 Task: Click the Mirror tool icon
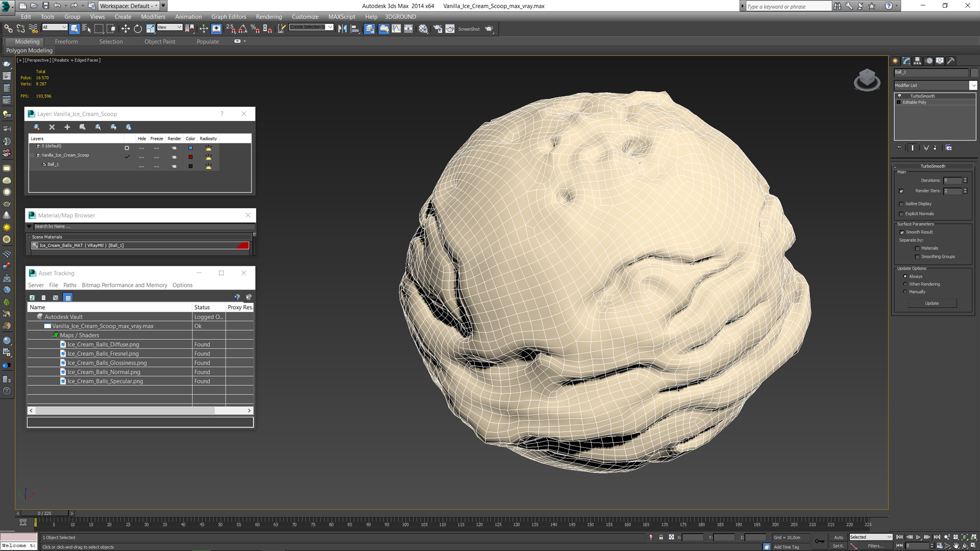342,29
